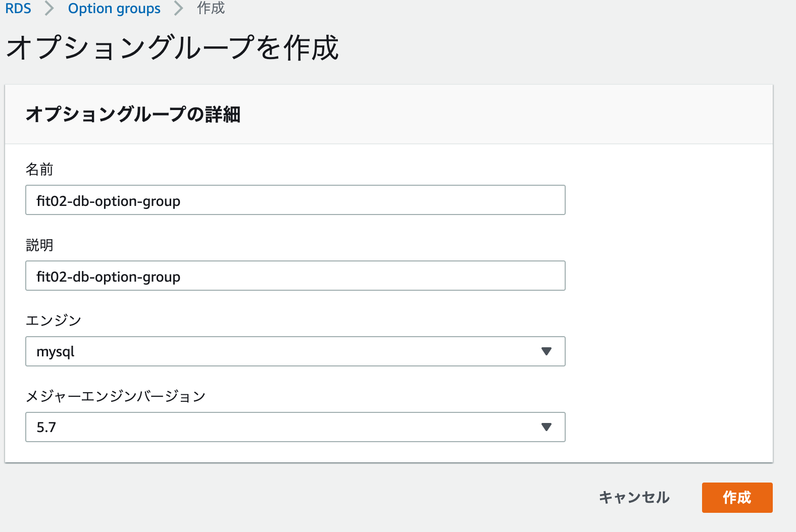Click the chevron separator after Option groups
Viewport: 796px width, 532px height.
(x=178, y=9)
